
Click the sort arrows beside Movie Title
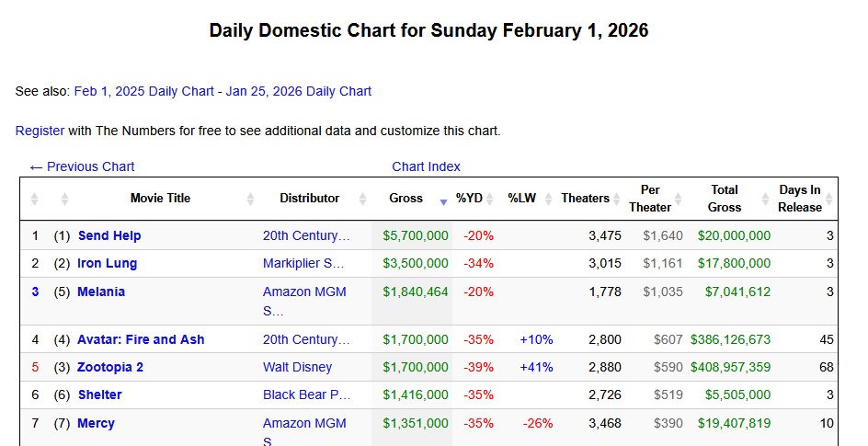251,199
